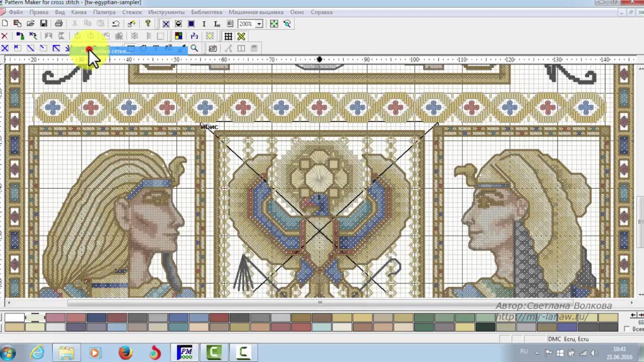Click the RU language indicator
Screen dimensions: 644x362
tap(524, 352)
